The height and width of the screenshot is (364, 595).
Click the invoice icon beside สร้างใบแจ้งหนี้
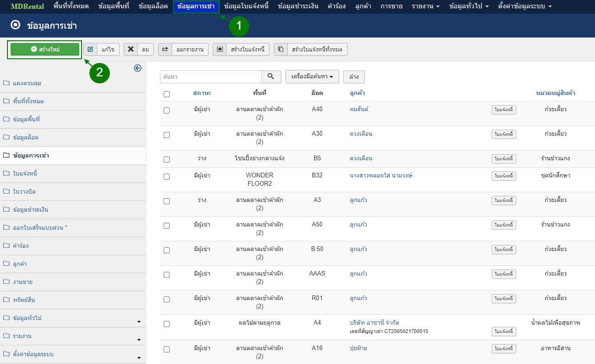click(220, 49)
